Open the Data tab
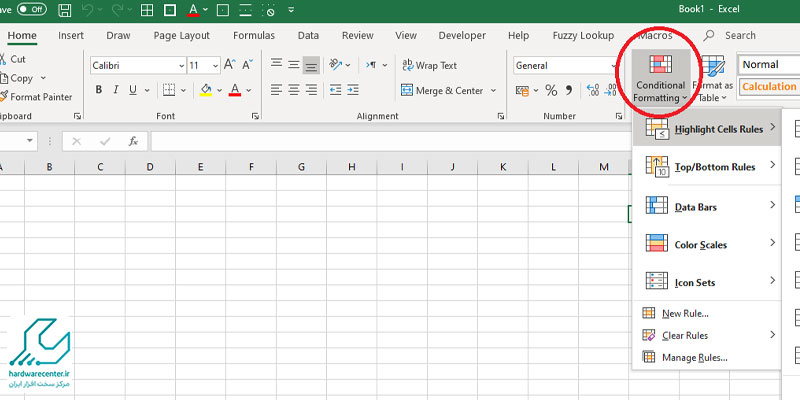 (308, 35)
